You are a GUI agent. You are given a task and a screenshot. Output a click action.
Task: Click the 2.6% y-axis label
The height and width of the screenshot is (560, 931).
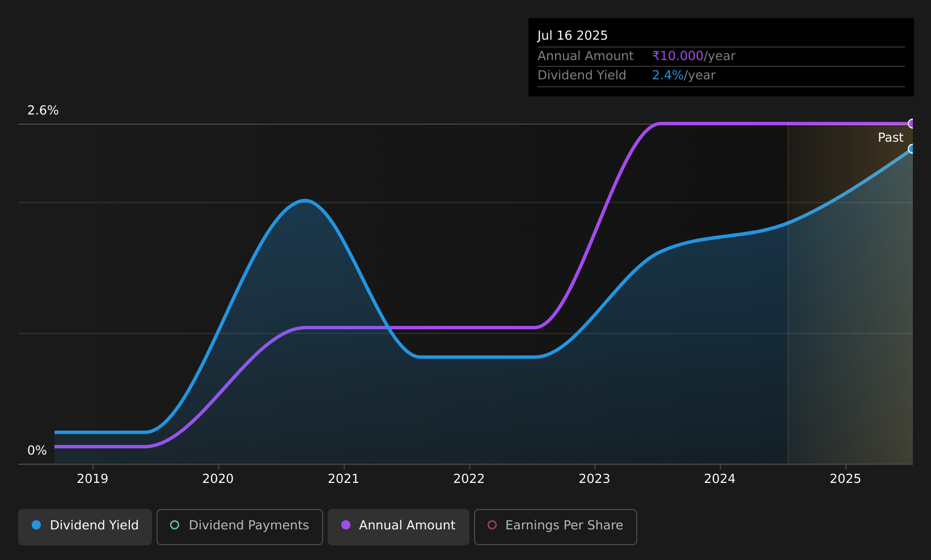43,111
